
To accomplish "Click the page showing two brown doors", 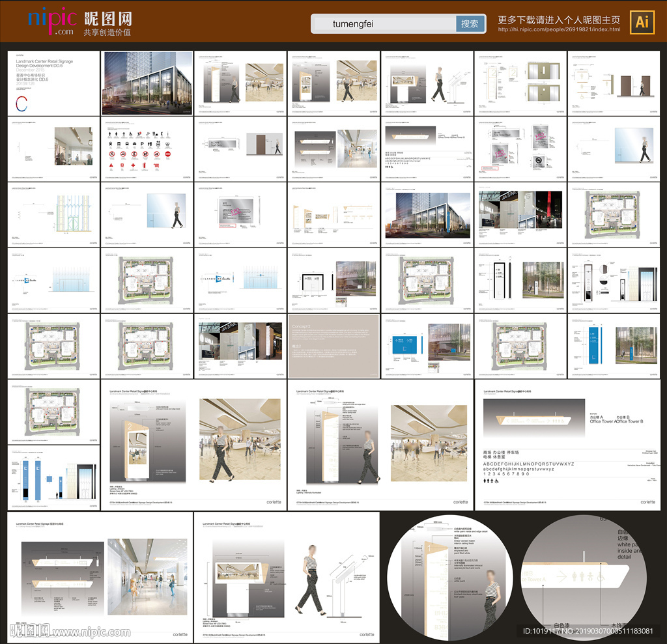I will click(x=614, y=83).
